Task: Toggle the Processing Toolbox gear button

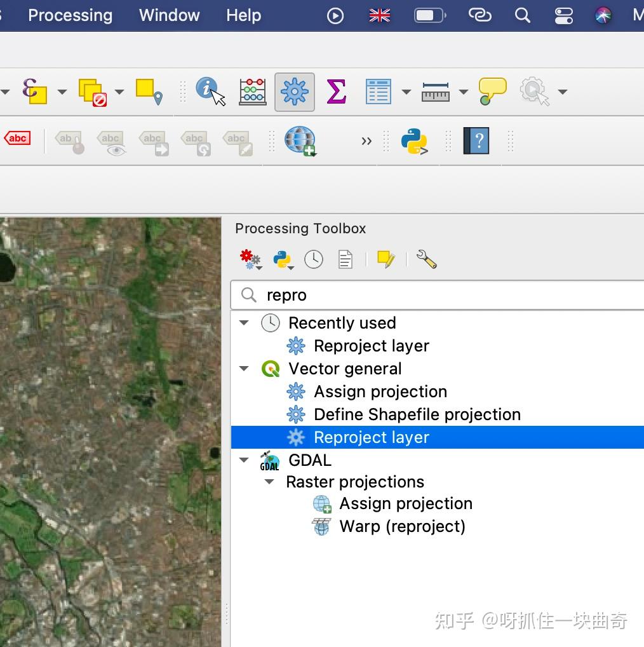Action: (295, 92)
